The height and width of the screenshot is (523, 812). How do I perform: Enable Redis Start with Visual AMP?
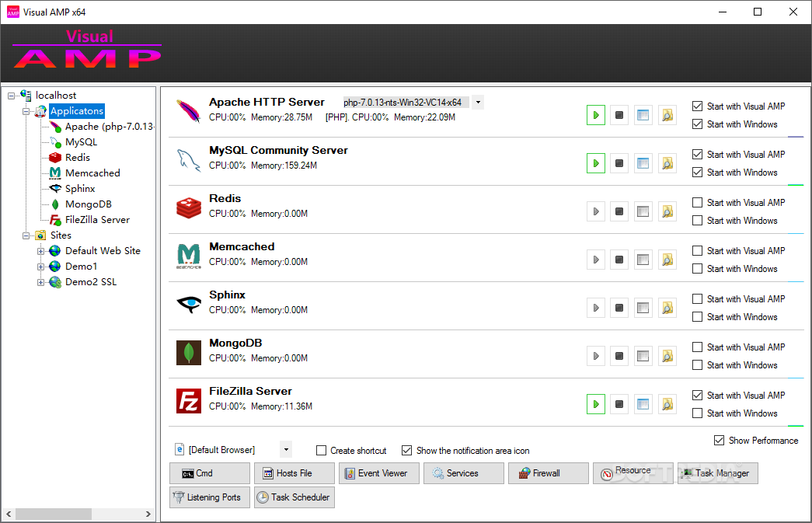coord(698,203)
